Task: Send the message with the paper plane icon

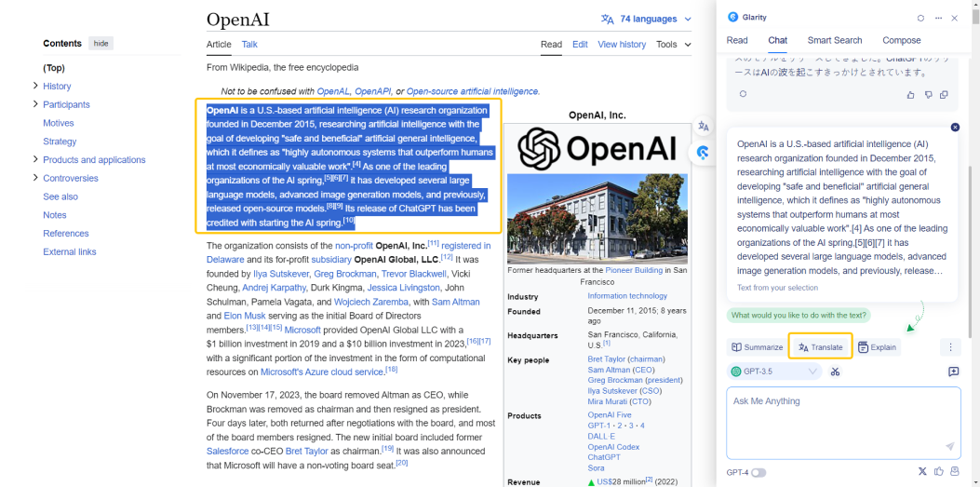Action: point(950,446)
